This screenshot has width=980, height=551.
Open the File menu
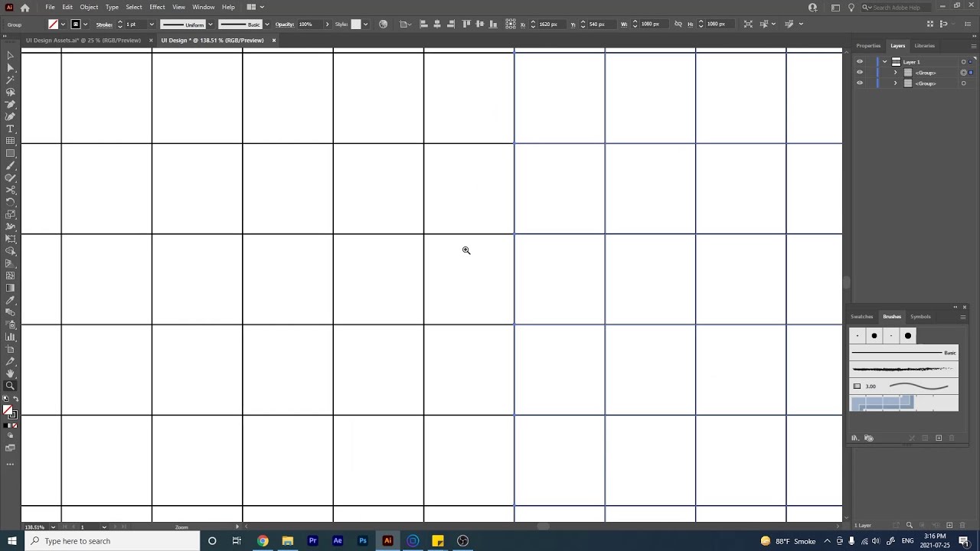pyautogui.click(x=50, y=7)
